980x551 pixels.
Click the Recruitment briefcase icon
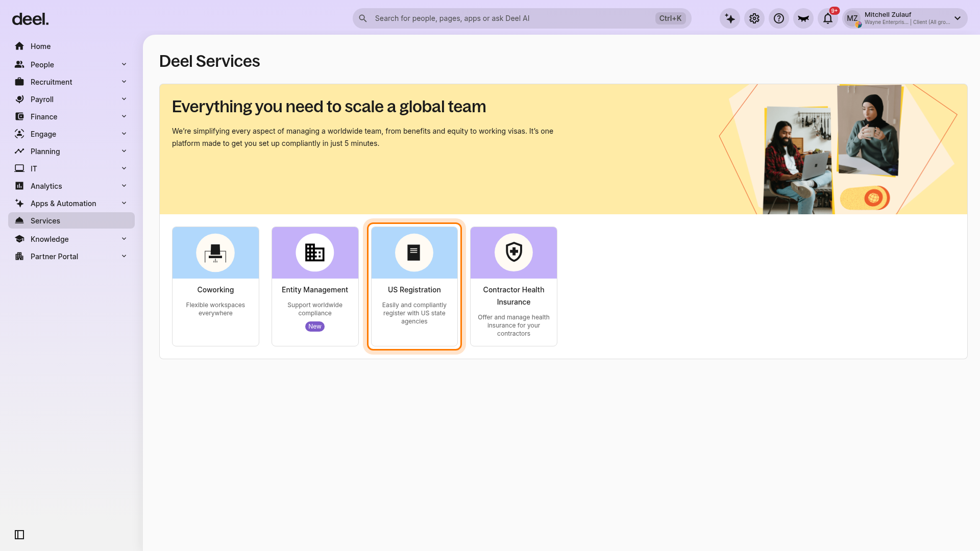point(19,82)
